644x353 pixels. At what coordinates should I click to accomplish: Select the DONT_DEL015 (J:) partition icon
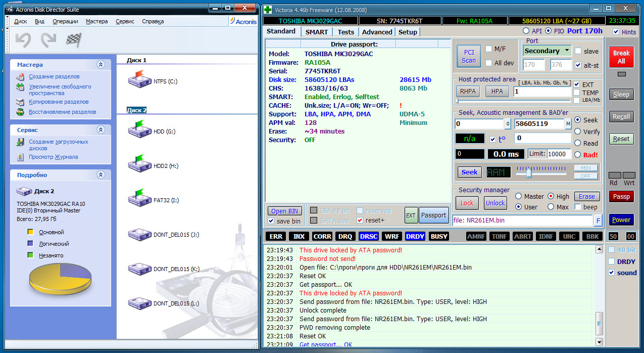point(139,234)
